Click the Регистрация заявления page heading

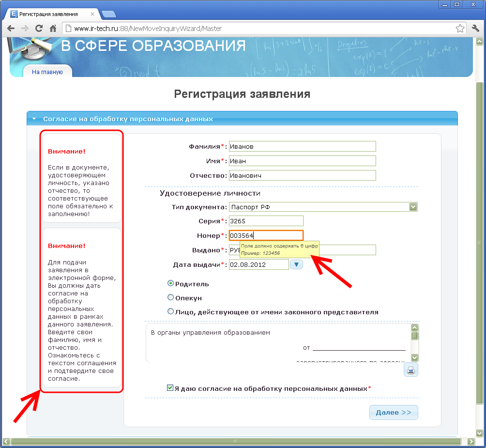pyautogui.click(x=242, y=94)
